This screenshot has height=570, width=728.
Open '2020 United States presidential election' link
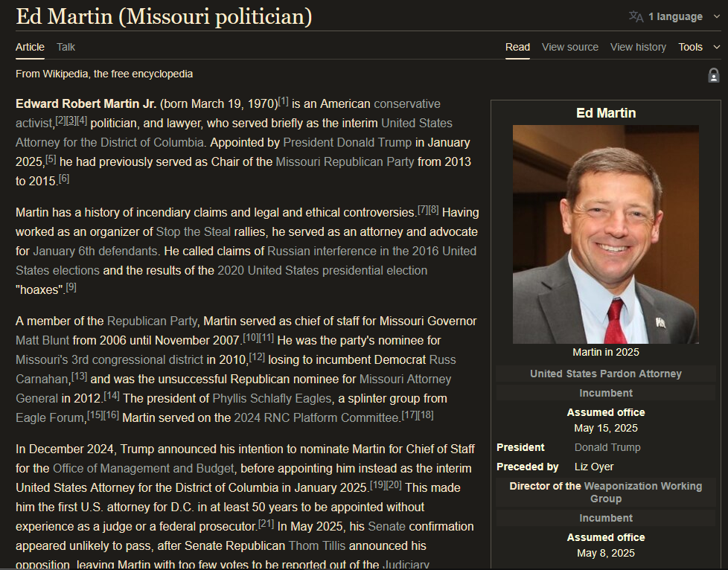point(322,270)
